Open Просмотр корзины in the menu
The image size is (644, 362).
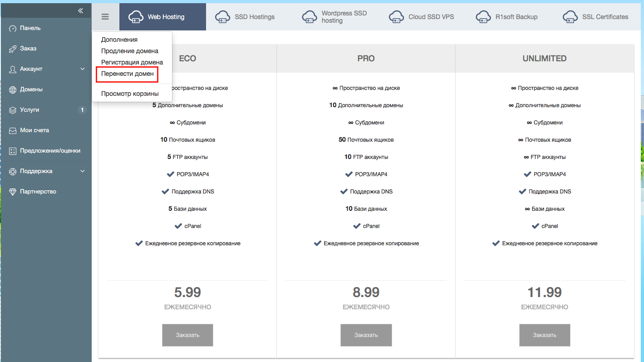click(130, 94)
